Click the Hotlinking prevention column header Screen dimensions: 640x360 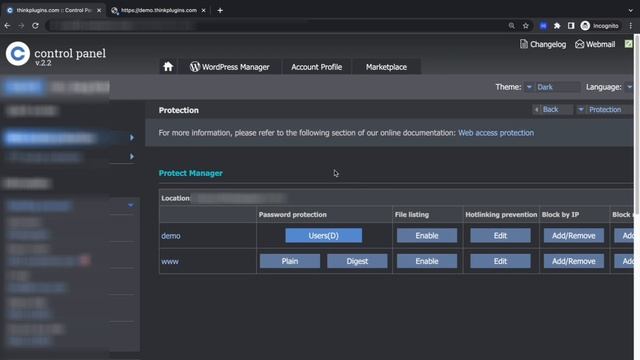[501, 215]
